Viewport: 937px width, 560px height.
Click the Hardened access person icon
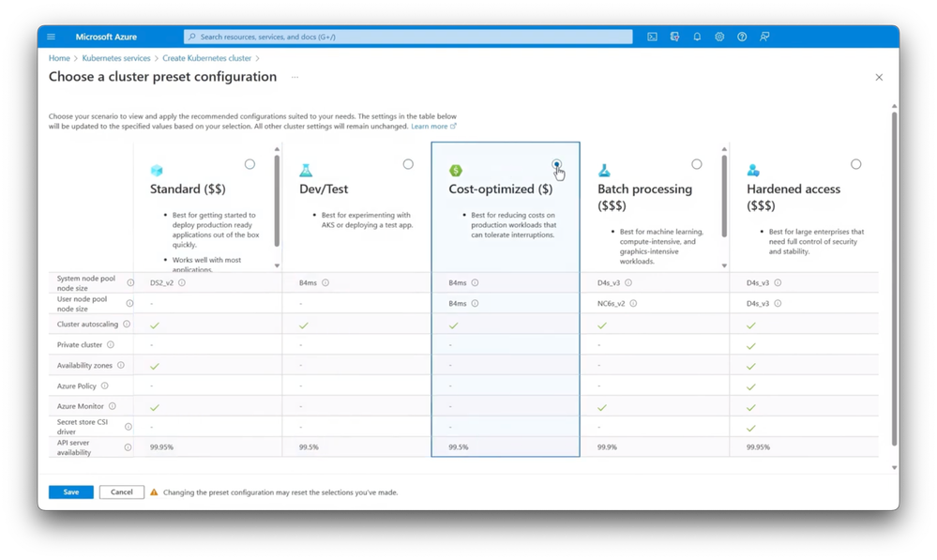click(x=753, y=171)
